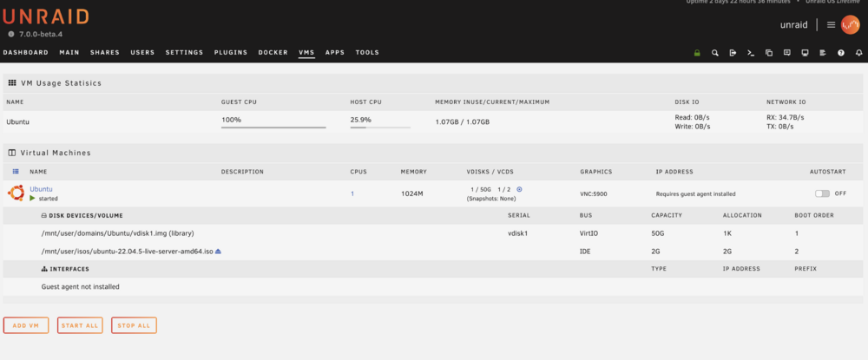
Task: Open the hamburger menu beside unraid
Action: tap(831, 25)
